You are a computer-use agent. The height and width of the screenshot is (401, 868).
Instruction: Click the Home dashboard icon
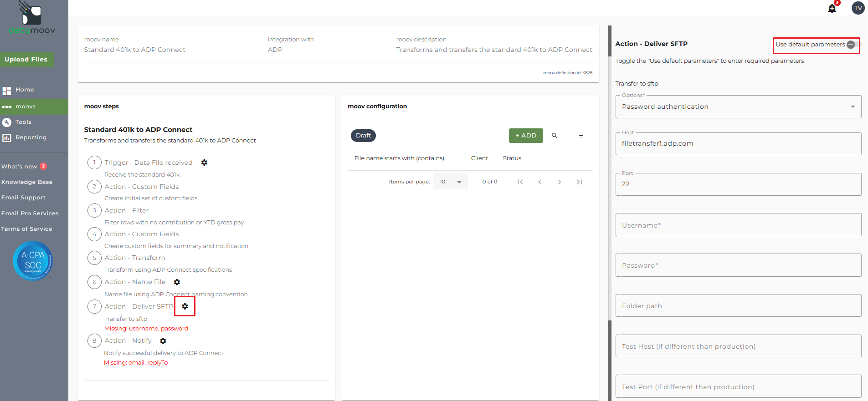point(6,91)
